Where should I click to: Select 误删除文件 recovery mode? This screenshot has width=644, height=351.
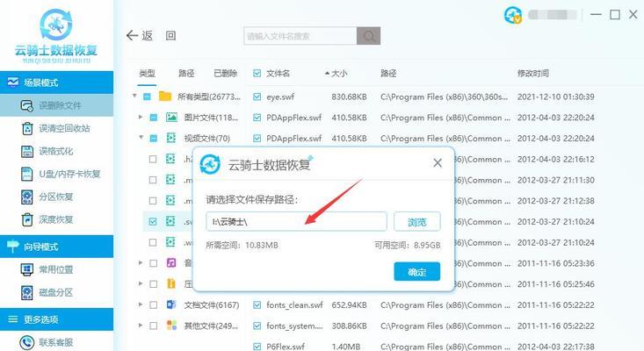(57, 105)
